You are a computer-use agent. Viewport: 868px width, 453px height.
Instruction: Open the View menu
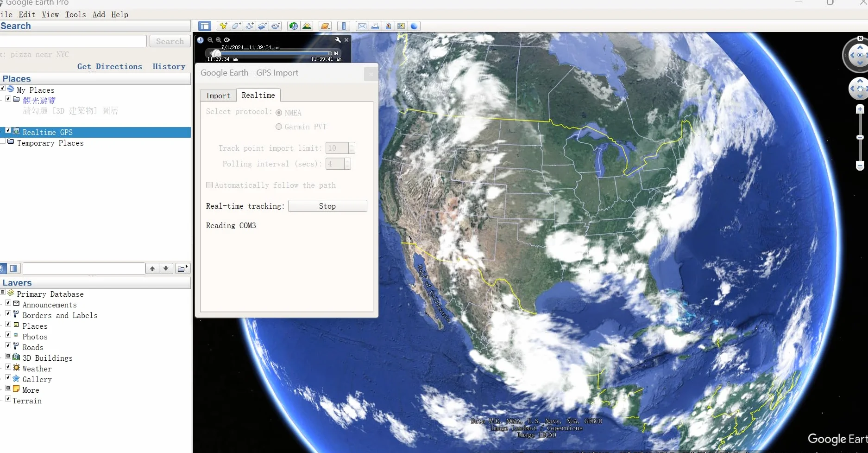coord(50,14)
